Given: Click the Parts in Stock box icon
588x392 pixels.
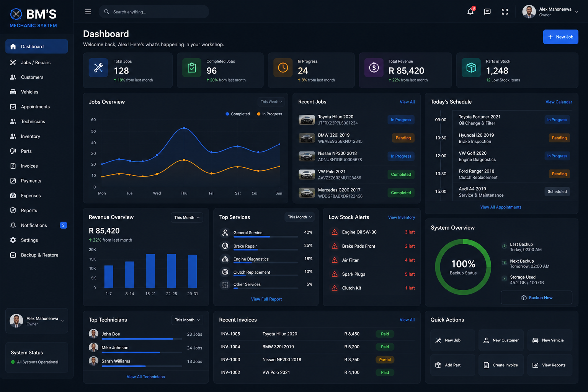Looking at the screenshot, I should point(471,68).
